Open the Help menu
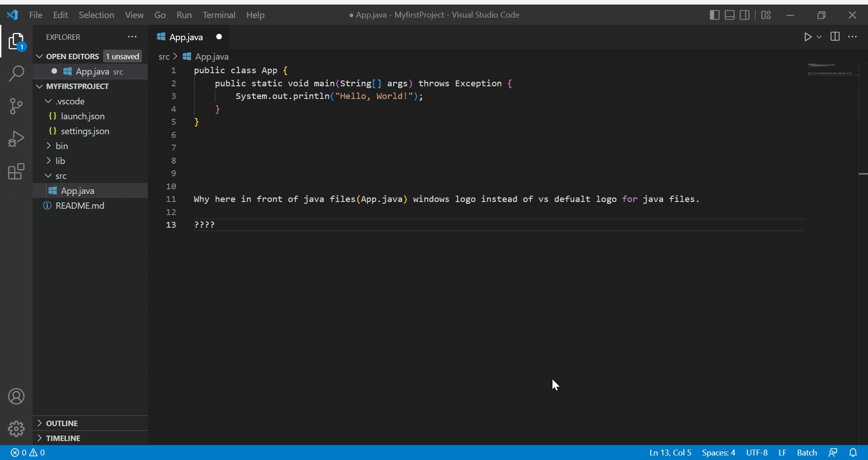Viewport: 868px width, 460px height. 255,15
